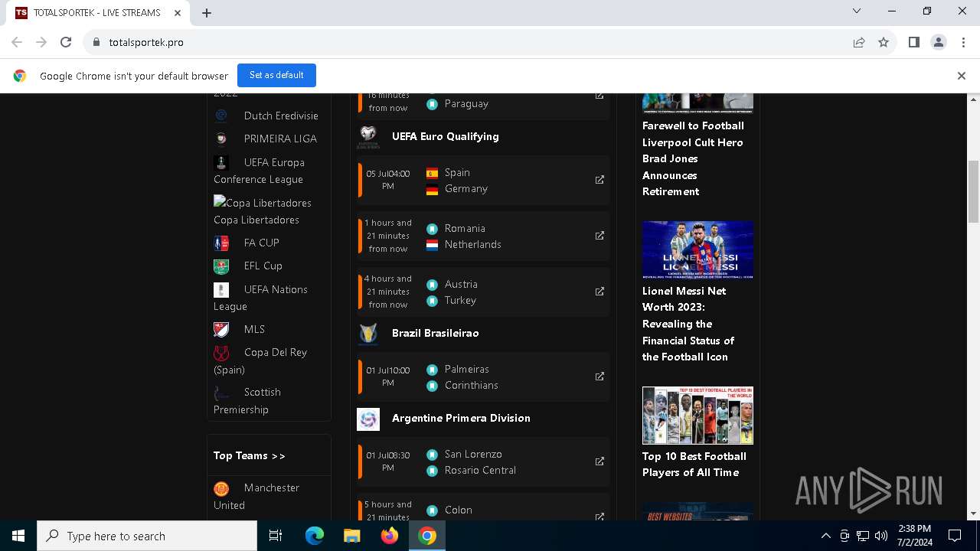Image resolution: width=980 pixels, height=551 pixels.
Task: Open the PRIMEIRA LIGA link
Action: 280,139
